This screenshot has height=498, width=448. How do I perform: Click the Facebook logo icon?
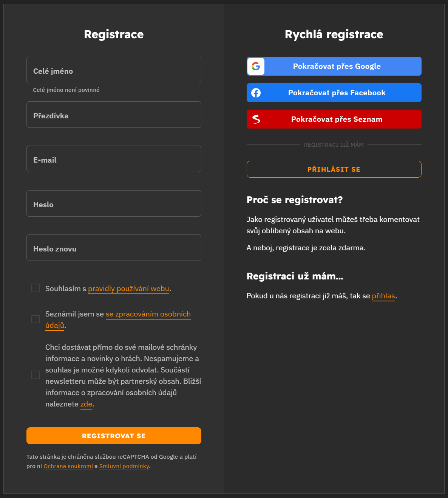tap(256, 93)
